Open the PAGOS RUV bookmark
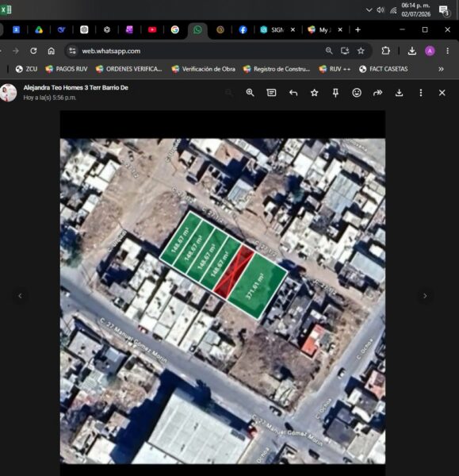 tap(67, 69)
